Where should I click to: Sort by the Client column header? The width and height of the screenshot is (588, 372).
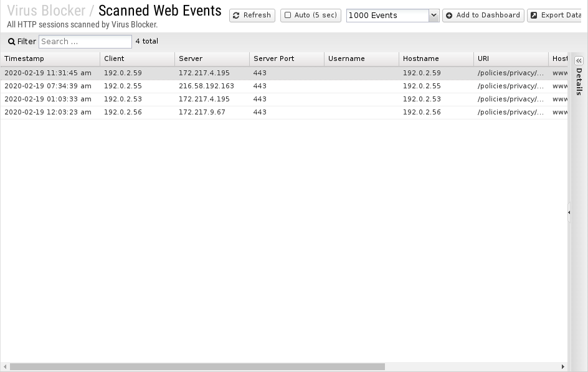point(137,59)
